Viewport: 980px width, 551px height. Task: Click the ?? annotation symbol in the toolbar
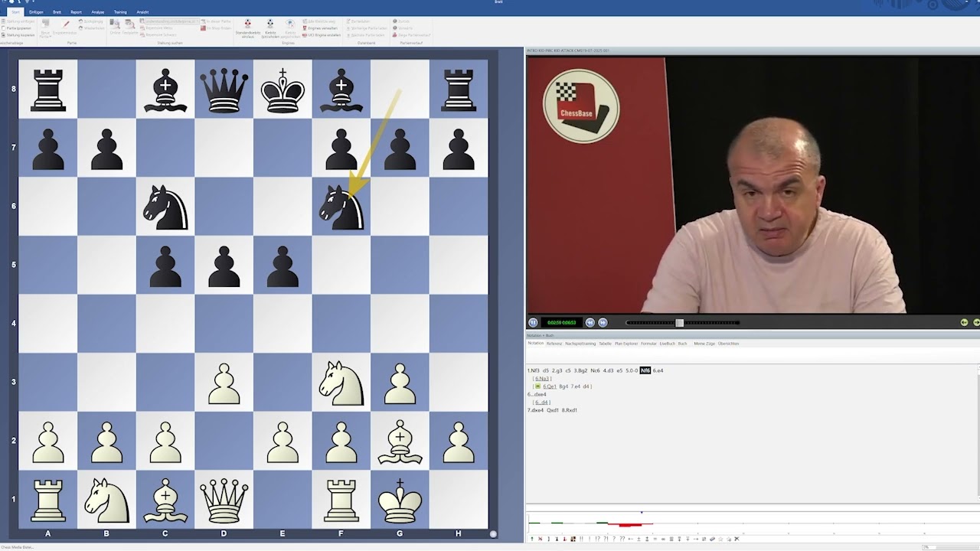click(622, 539)
